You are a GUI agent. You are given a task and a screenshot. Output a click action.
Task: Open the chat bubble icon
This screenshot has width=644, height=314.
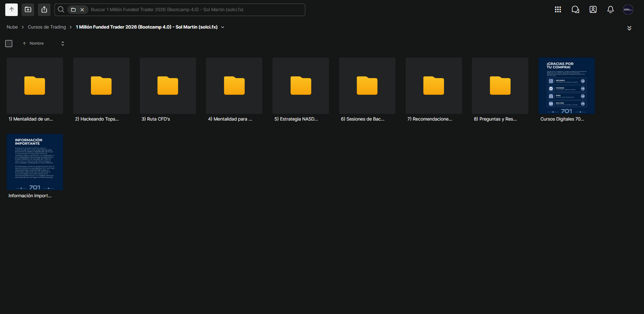[575, 9]
